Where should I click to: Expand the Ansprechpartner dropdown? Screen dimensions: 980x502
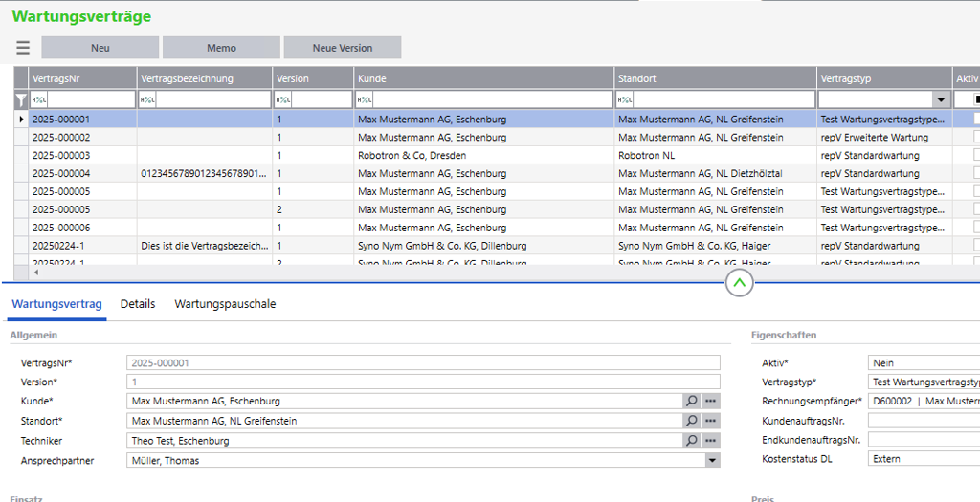pyautogui.click(x=711, y=461)
